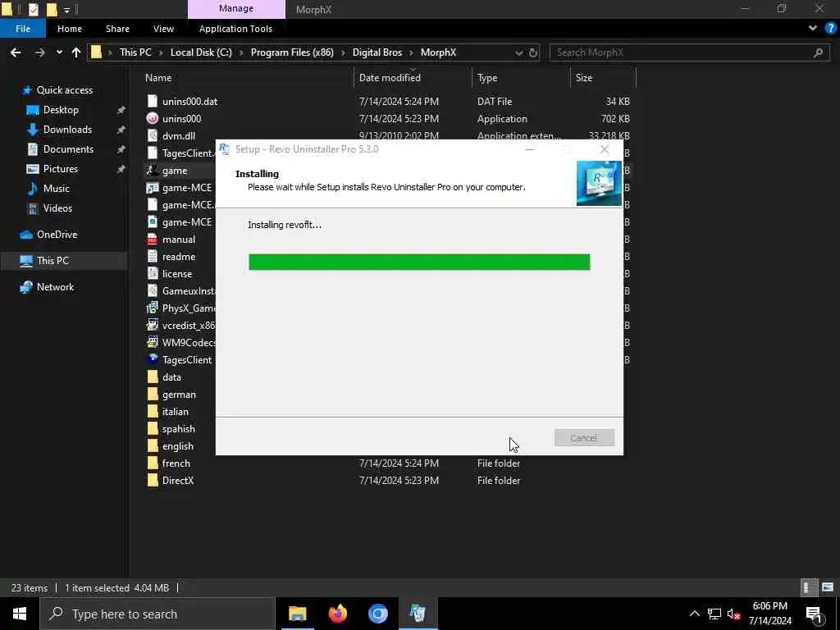Select Network in navigation pane
Screen dimensions: 840x630
pos(55,287)
